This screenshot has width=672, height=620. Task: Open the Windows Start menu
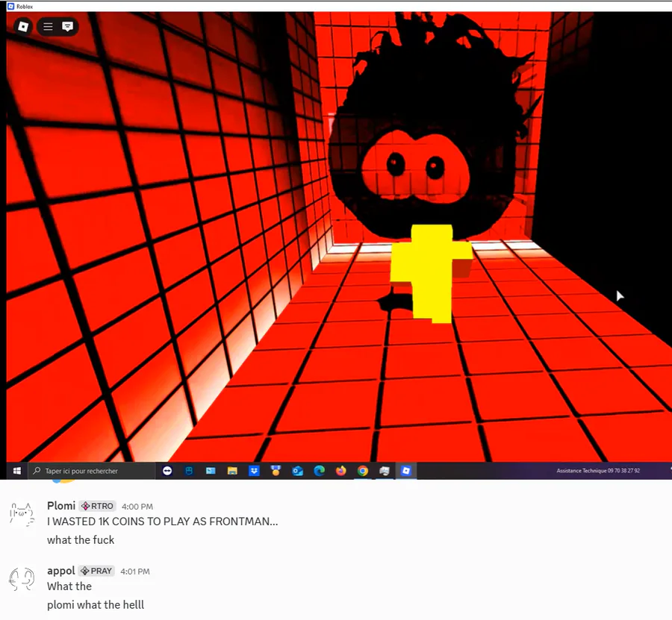click(x=17, y=471)
